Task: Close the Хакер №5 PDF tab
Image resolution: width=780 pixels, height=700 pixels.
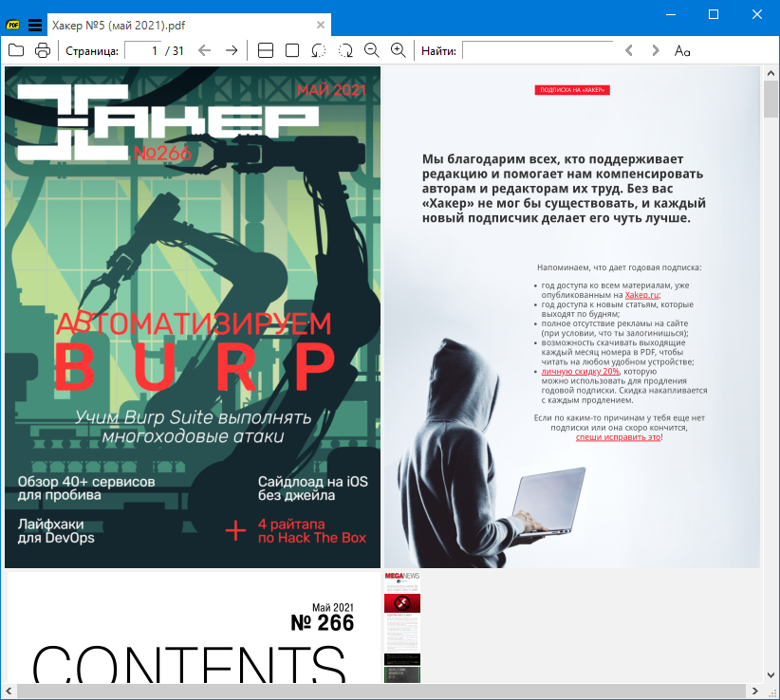Action: pyautogui.click(x=321, y=25)
